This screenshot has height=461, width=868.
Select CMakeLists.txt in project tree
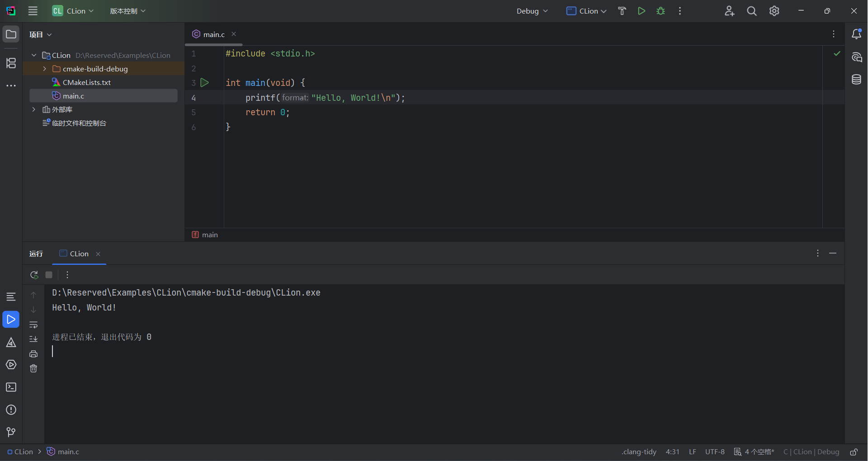point(86,82)
